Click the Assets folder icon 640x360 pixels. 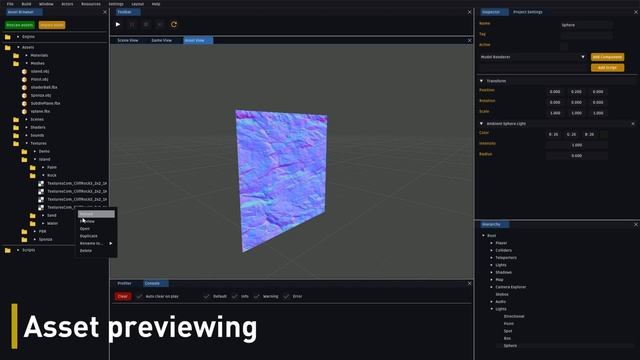[8, 47]
